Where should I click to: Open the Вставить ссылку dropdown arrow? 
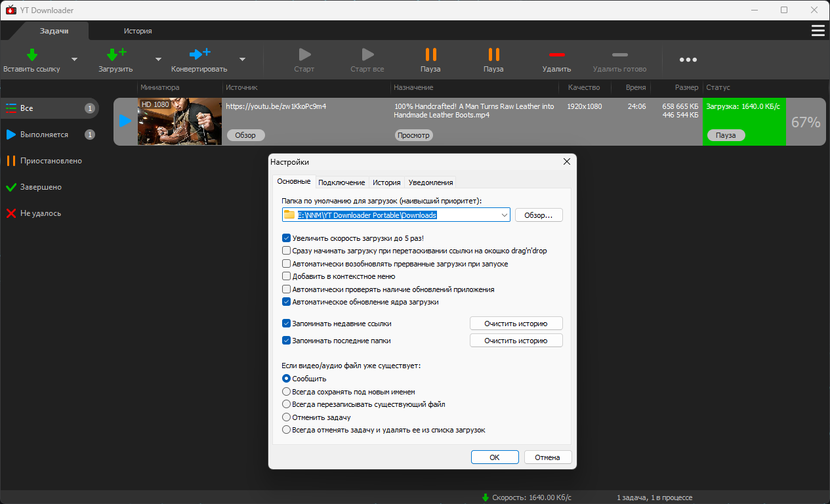(74, 59)
